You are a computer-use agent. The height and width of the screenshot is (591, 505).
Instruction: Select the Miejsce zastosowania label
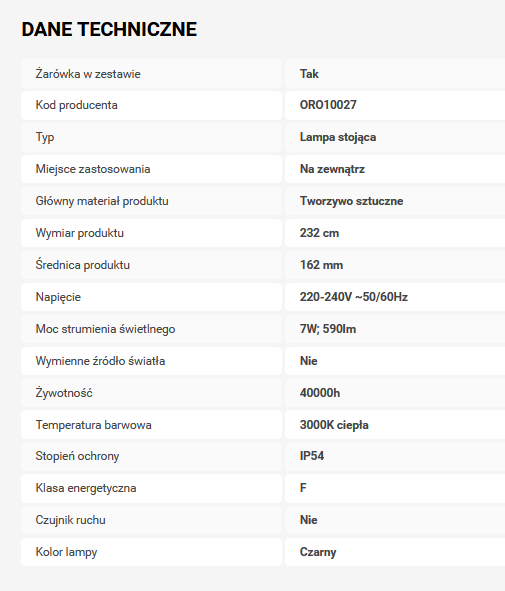(93, 169)
